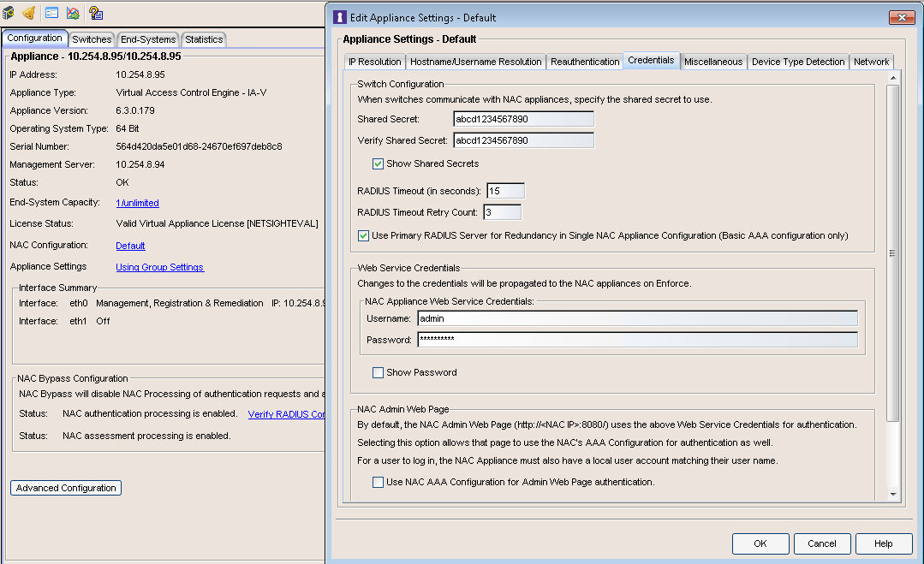This screenshot has width=924, height=564.
Task: Click the 64 Bit operating system value
Action: (128, 128)
